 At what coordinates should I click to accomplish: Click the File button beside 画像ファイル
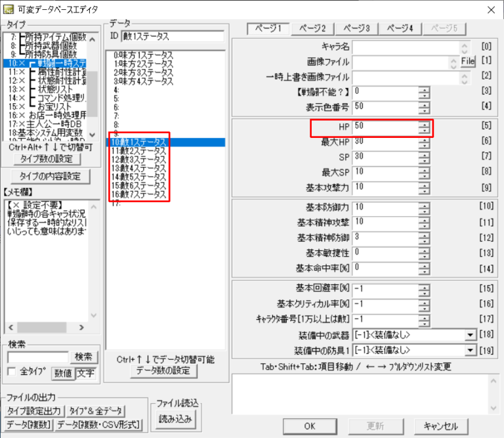[467, 62]
